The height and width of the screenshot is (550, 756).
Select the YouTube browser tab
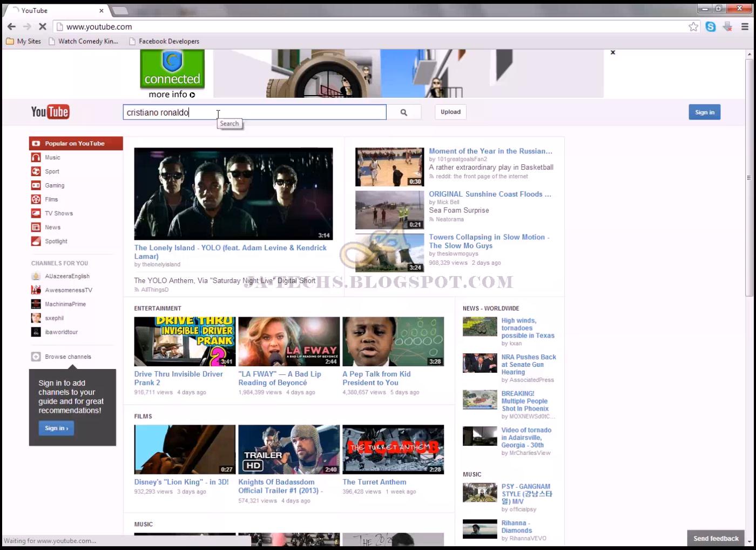tap(57, 10)
